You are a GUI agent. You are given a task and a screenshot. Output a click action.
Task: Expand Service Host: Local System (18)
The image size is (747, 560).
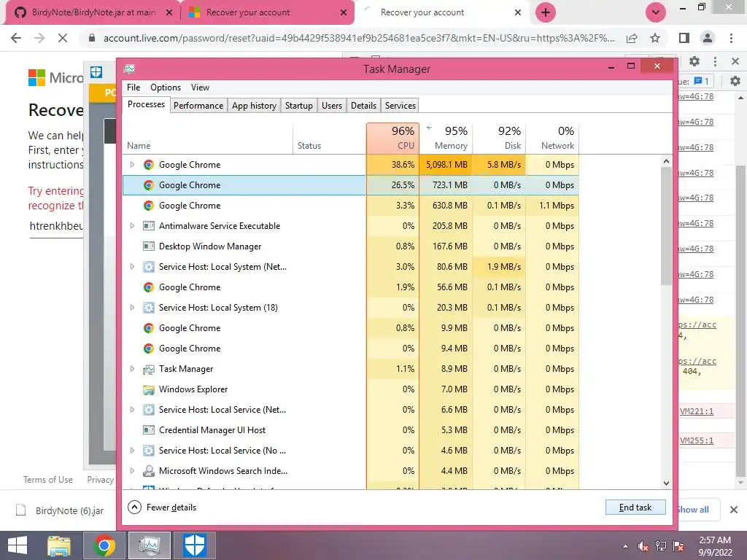point(132,308)
